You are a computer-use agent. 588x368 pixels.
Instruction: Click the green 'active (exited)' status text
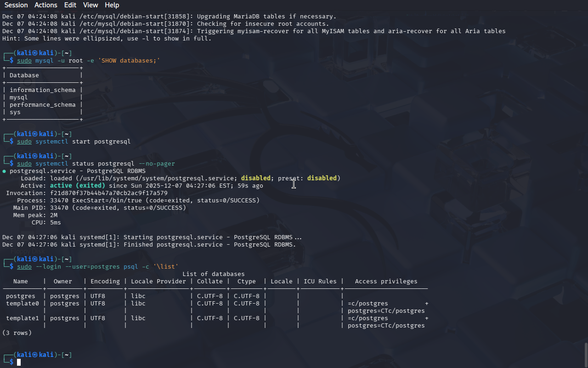point(77,186)
